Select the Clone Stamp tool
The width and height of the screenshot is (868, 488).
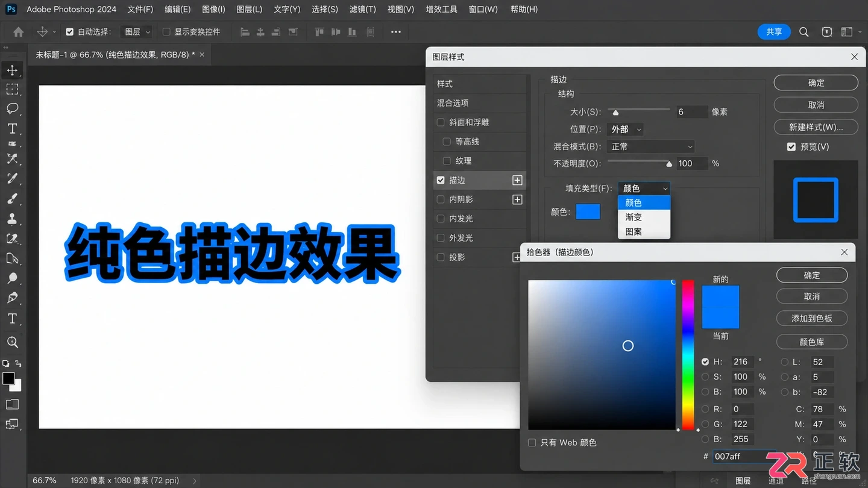12,218
